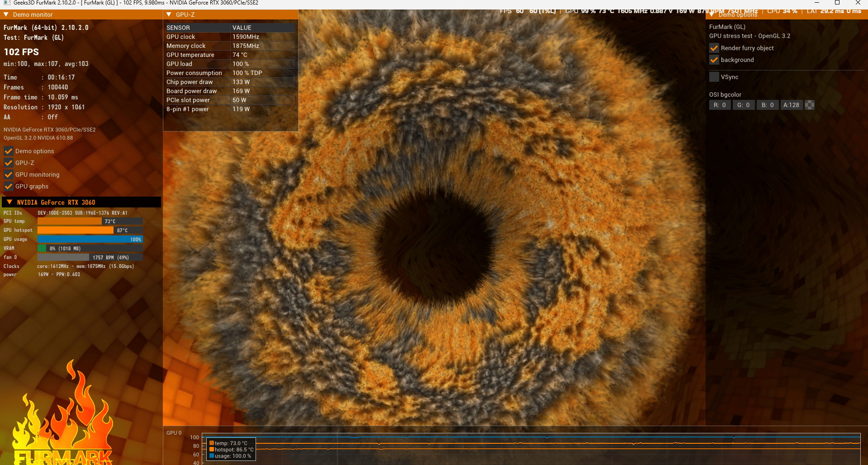Click the GPU temp 73°C bar
Screen dimensions: 868x465
[90, 221]
